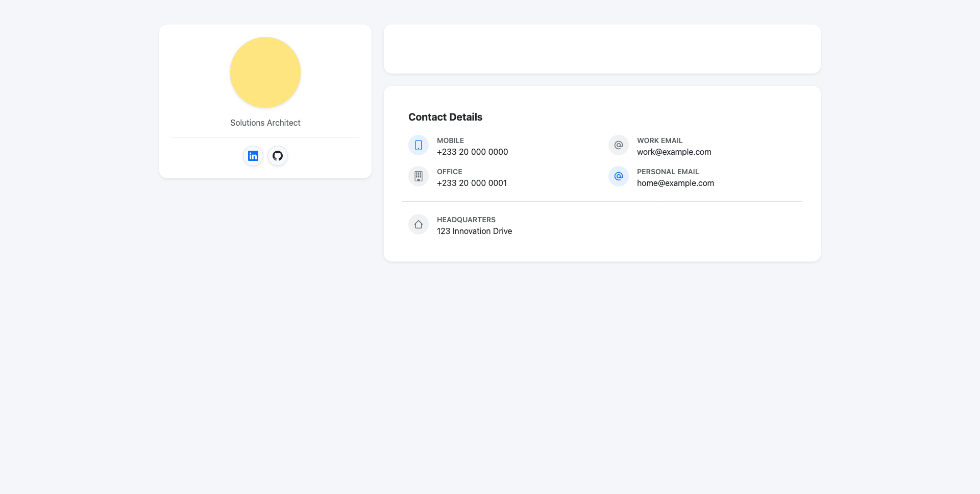Screen dimensions: 980x494
Task: Click the 123 Innovation Drive address
Action: 475,231
